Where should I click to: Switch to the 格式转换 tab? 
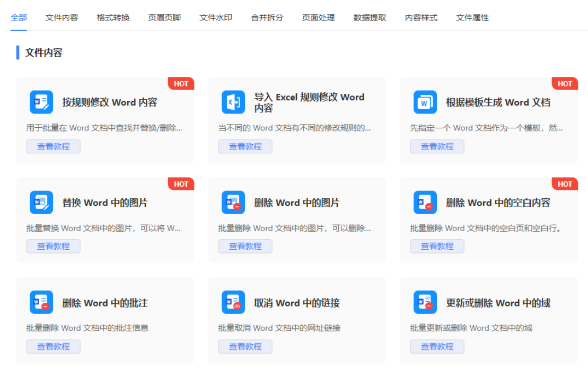tap(113, 17)
